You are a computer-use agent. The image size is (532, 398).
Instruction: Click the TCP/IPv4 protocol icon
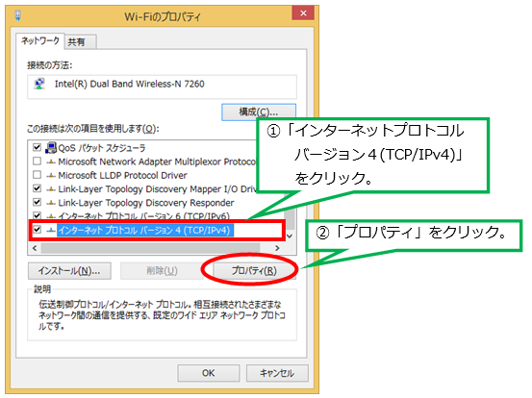51,230
